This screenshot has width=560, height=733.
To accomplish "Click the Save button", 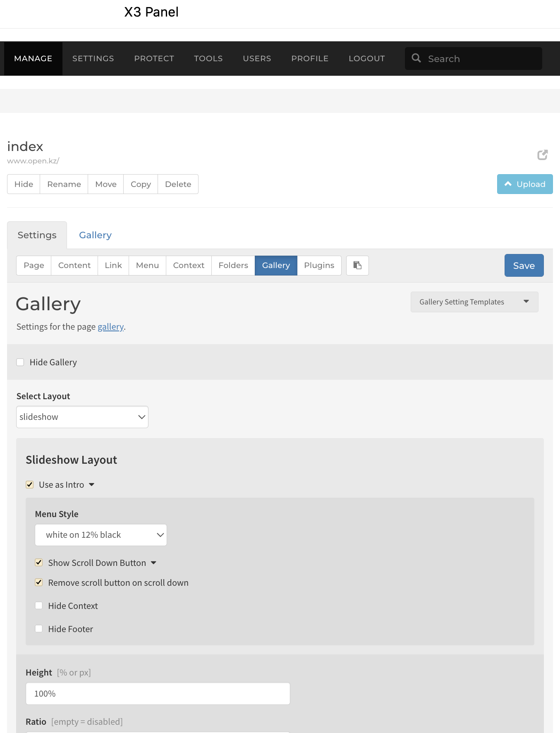I will pyautogui.click(x=524, y=266).
